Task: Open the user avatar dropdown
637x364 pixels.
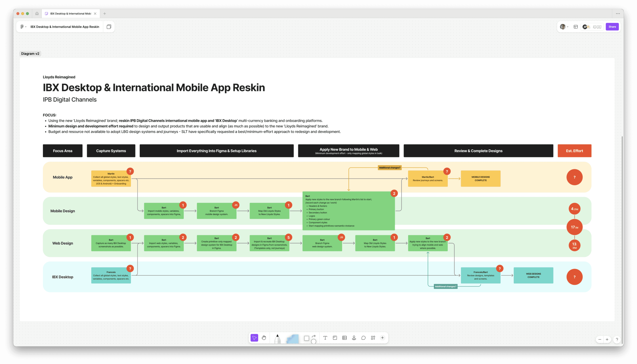Action: click(x=564, y=27)
